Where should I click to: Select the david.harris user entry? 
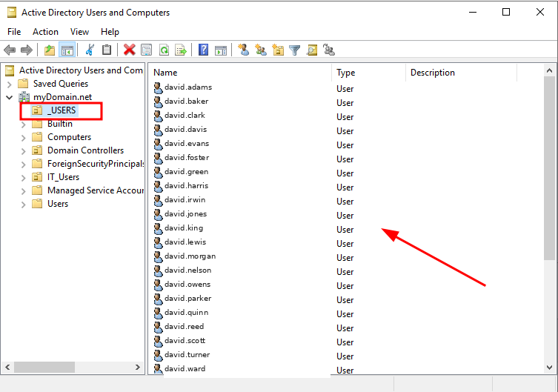(187, 186)
